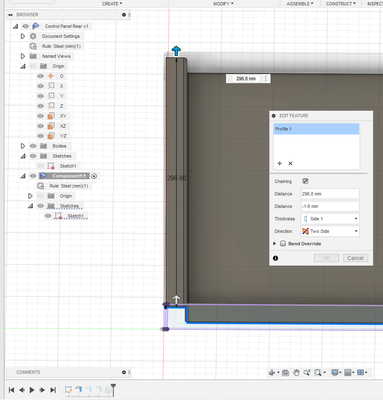Expand the Document Settings node
The height and width of the screenshot is (400, 383).
(x=23, y=36)
